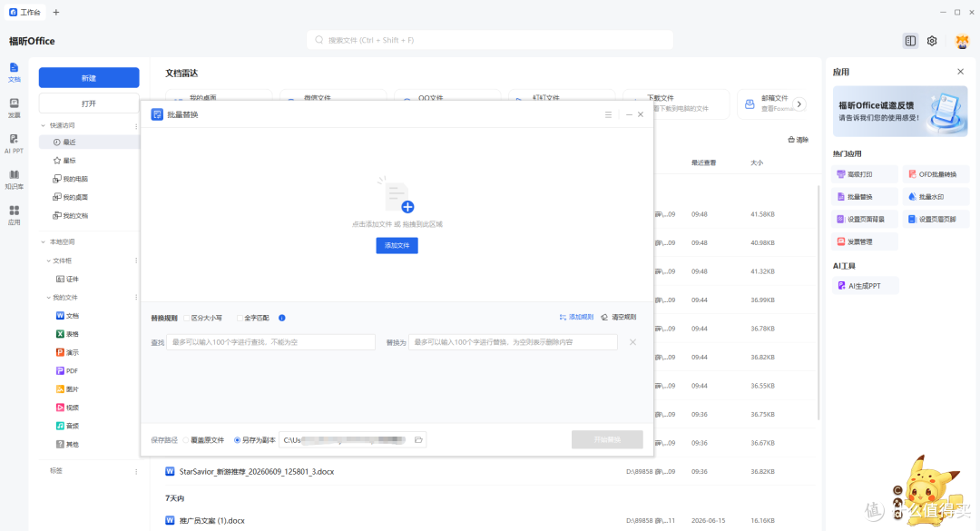Open the 发票 section in the left rail
This screenshot has height=531, width=980.
tap(14, 108)
